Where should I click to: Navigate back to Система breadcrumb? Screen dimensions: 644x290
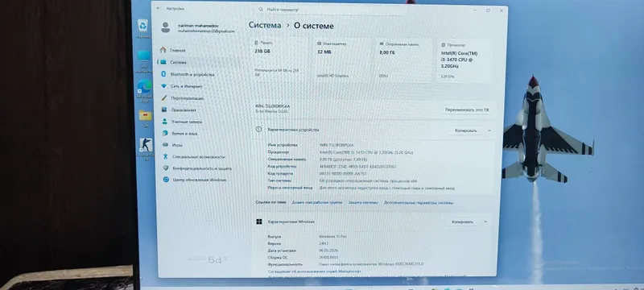coord(265,25)
